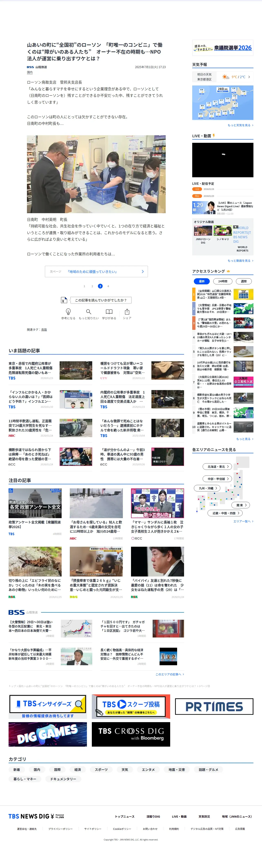This screenshot has width=262, height=868.
Task: Open the 各党 政策アンケート全文 article thumbnail
Action: point(35,503)
